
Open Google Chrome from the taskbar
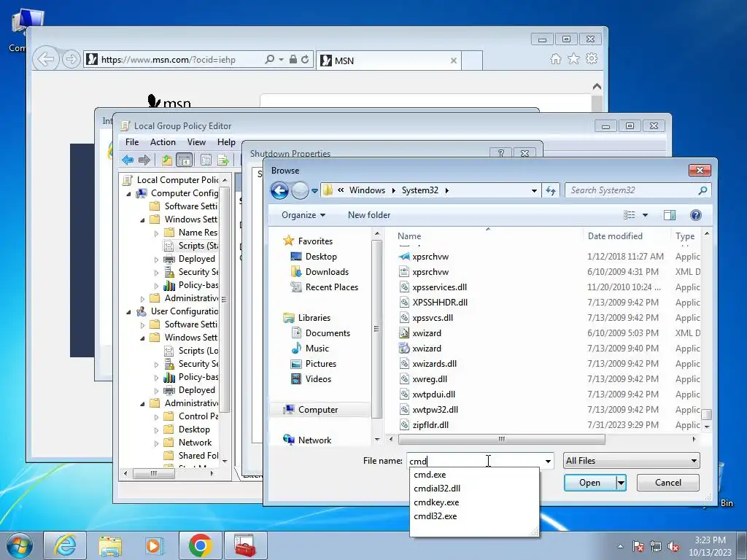pos(200,545)
